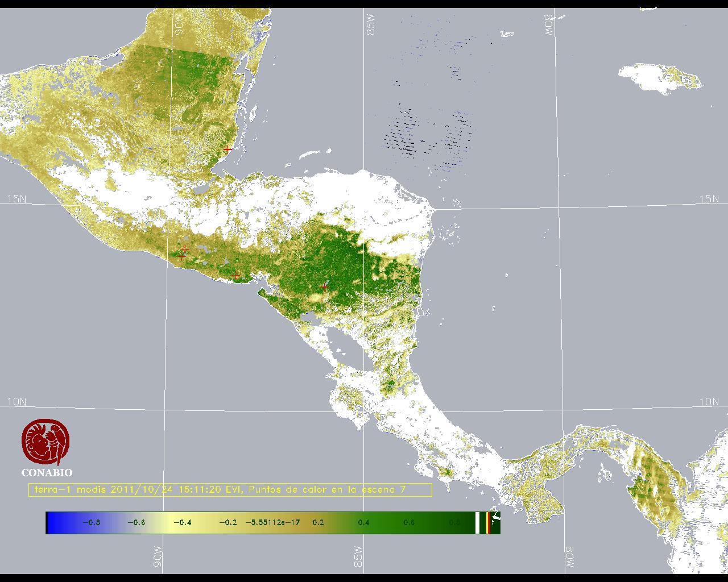This screenshot has width=728, height=582.
Task: Select the red cross marker on the El Salvador coast
Action: (237, 276)
